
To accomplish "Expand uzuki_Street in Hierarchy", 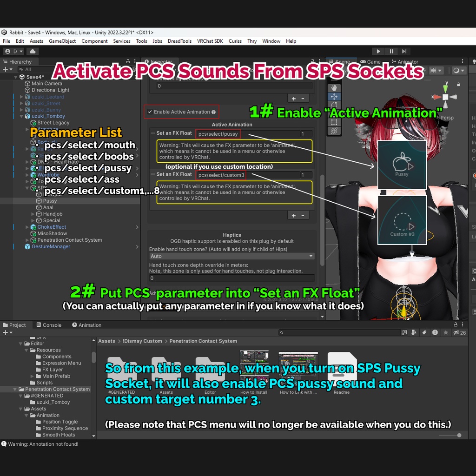I will 21,103.
